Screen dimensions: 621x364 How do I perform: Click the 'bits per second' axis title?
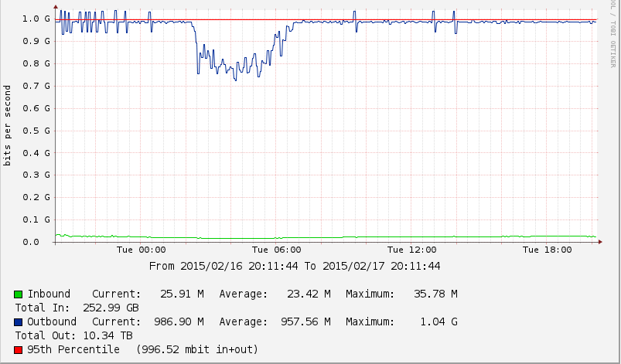tap(8, 126)
